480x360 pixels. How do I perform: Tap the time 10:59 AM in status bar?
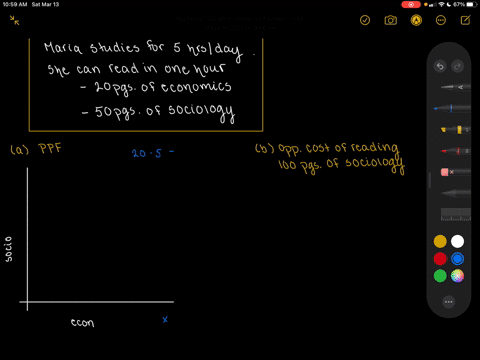[x=15, y=4]
